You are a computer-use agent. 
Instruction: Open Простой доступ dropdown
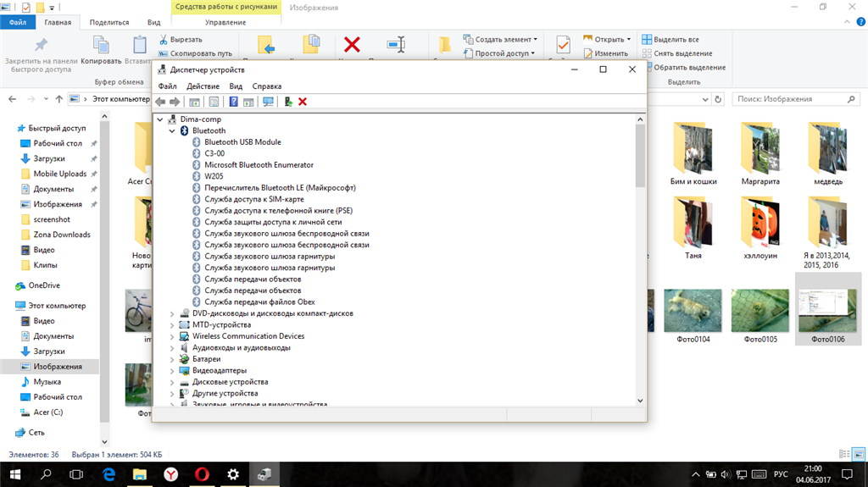click(x=499, y=53)
